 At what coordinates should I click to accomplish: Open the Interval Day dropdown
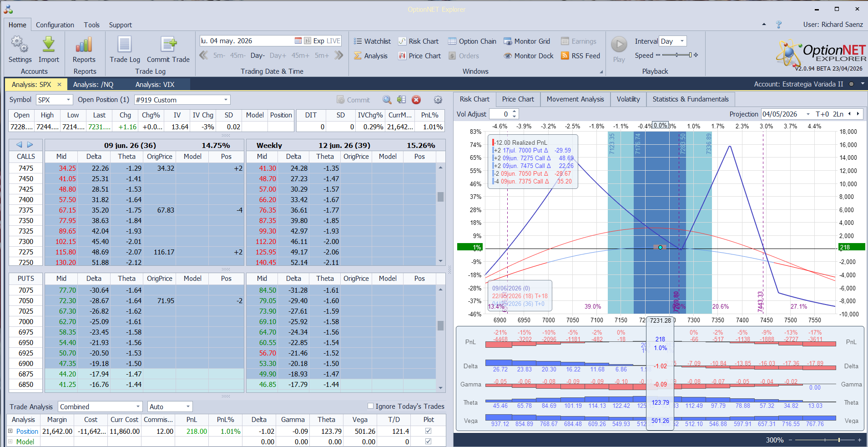point(682,41)
